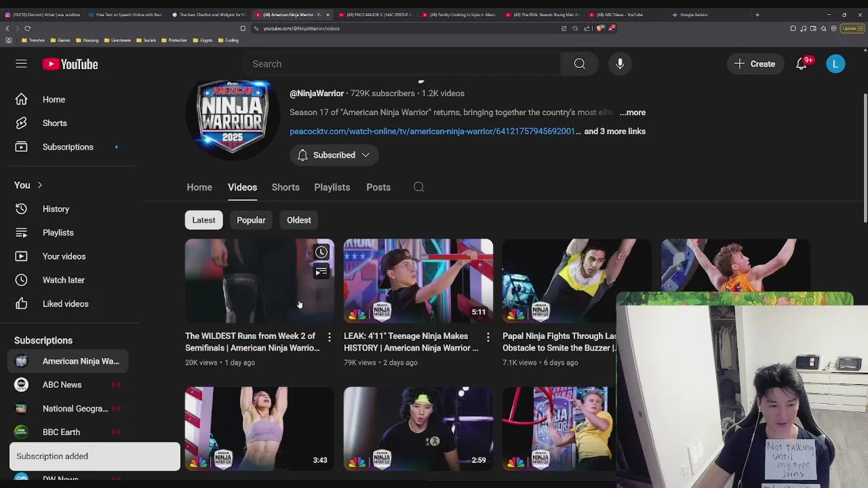Image resolution: width=868 pixels, height=488 pixels.
Task: Click the browser address bar URL
Action: pyautogui.click(x=301, y=28)
